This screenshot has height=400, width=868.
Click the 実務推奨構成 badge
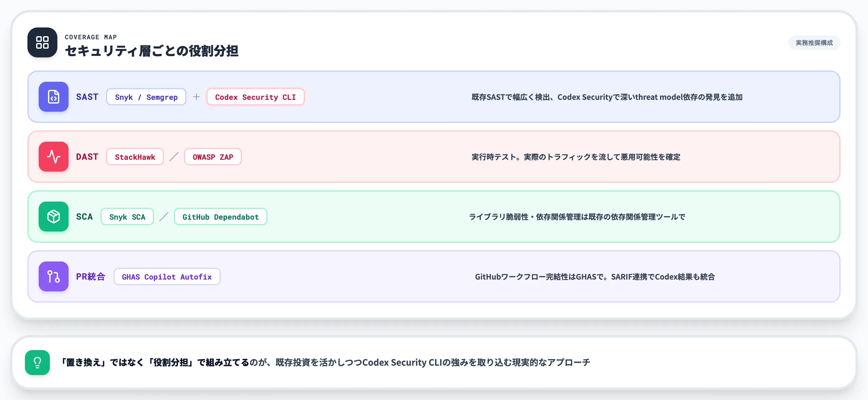(x=814, y=43)
